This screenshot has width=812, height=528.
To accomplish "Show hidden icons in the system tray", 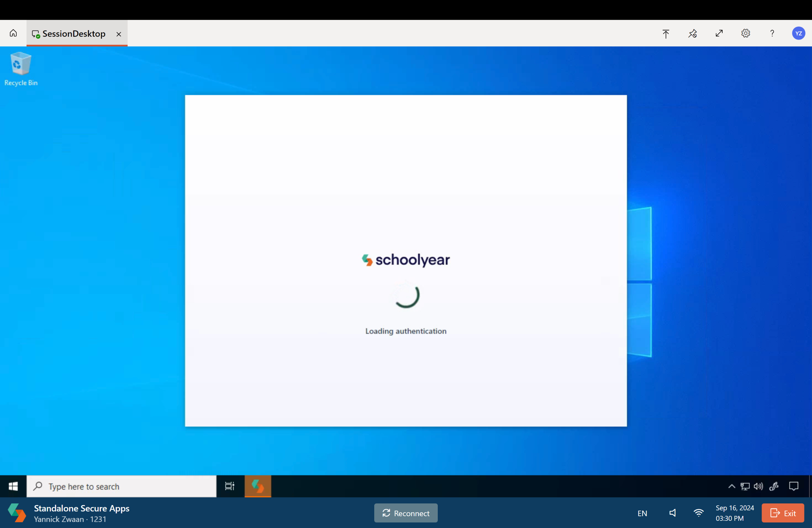I will click(x=731, y=486).
